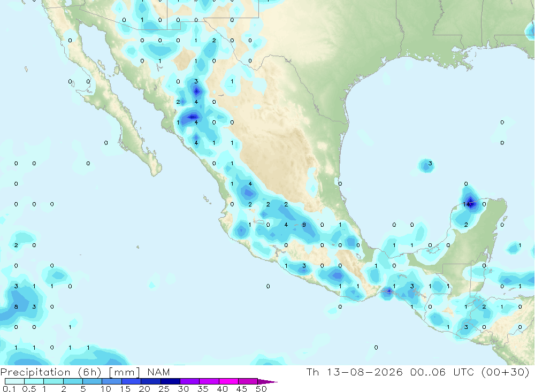Click the '9' precipitation value in central Mexico
The image size is (535, 392).
[304, 225]
